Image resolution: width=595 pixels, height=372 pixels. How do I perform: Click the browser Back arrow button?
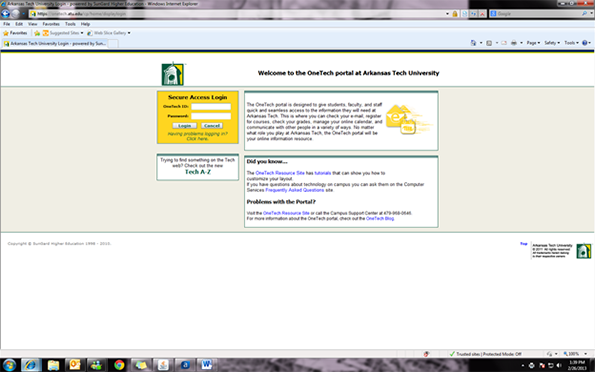tap(5, 14)
